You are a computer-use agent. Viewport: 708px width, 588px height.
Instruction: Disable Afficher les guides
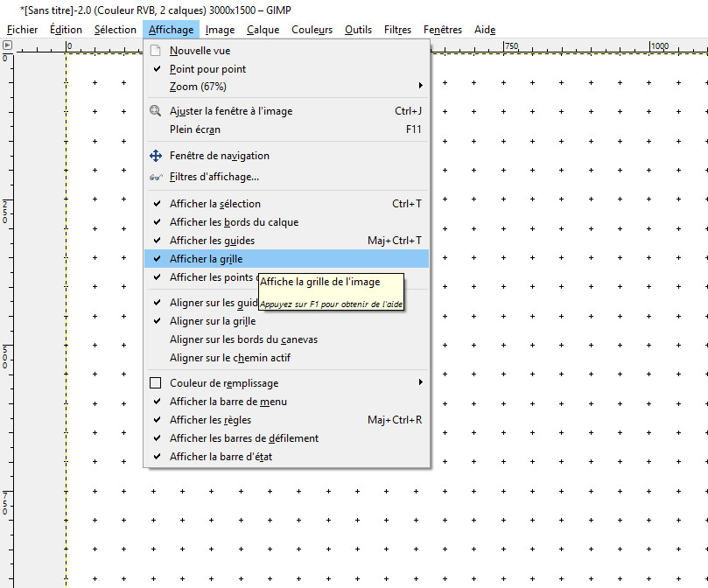point(286,241)
